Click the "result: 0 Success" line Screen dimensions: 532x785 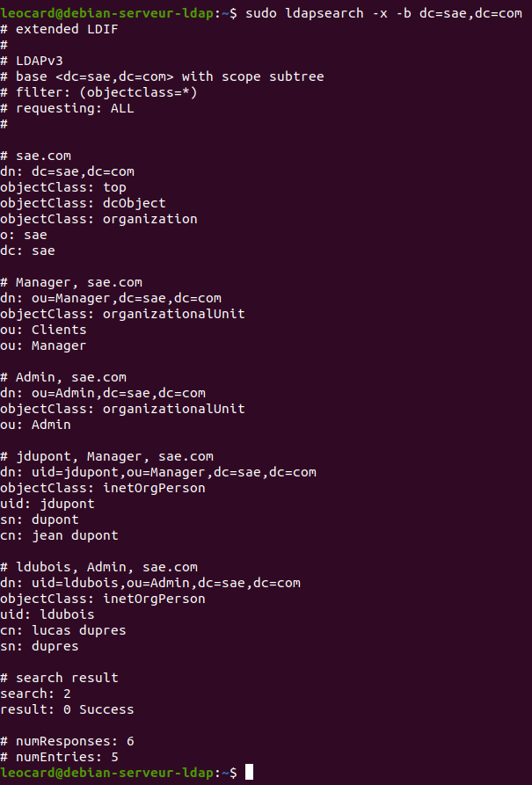click(x=67, y=709)
